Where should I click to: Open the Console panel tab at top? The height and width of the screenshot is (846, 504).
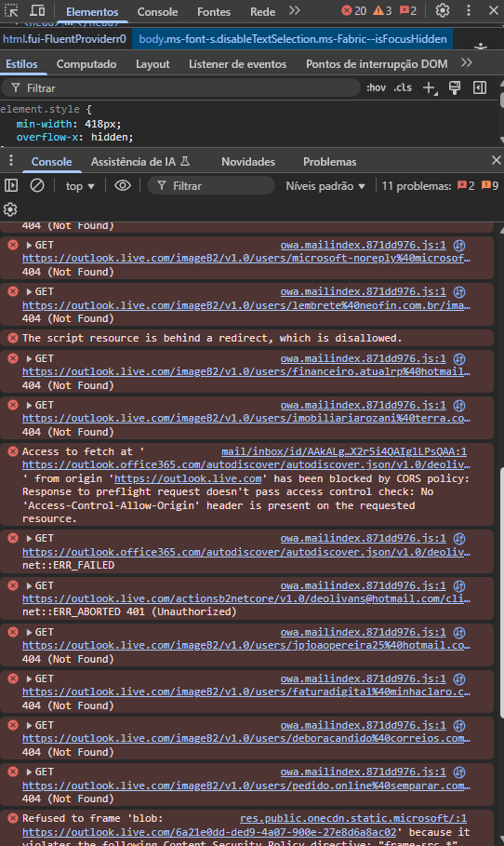[157, 11]
